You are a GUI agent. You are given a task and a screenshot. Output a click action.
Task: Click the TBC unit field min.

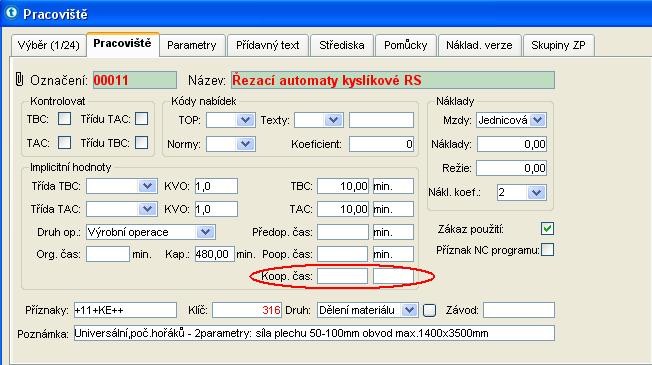[393, 186]
